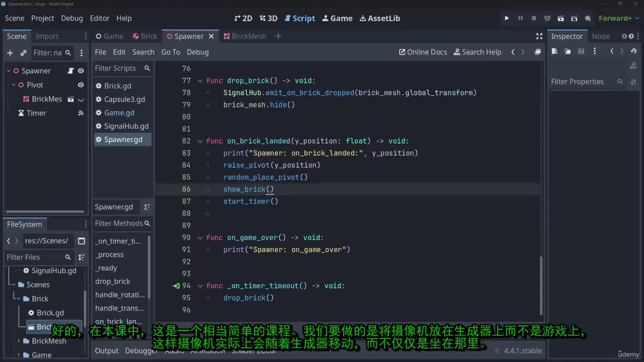Switch to the Node dock tab

tap(601, 36)
